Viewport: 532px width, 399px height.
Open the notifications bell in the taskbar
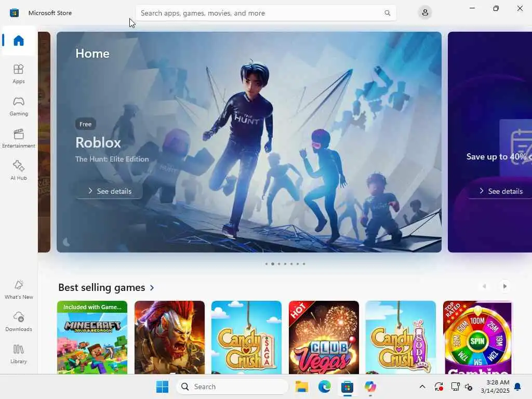tap(518, 387)
